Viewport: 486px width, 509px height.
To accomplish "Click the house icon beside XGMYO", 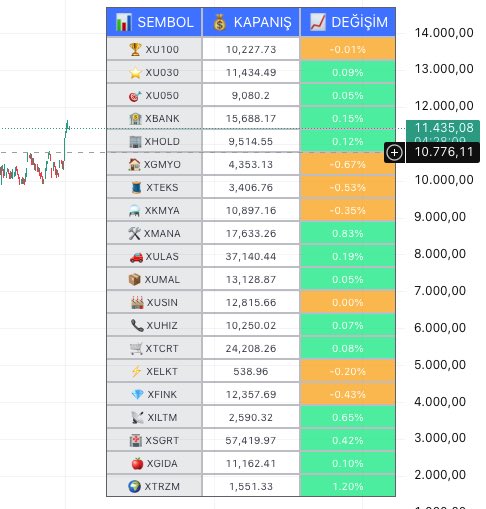I will [x=134, y=164].
